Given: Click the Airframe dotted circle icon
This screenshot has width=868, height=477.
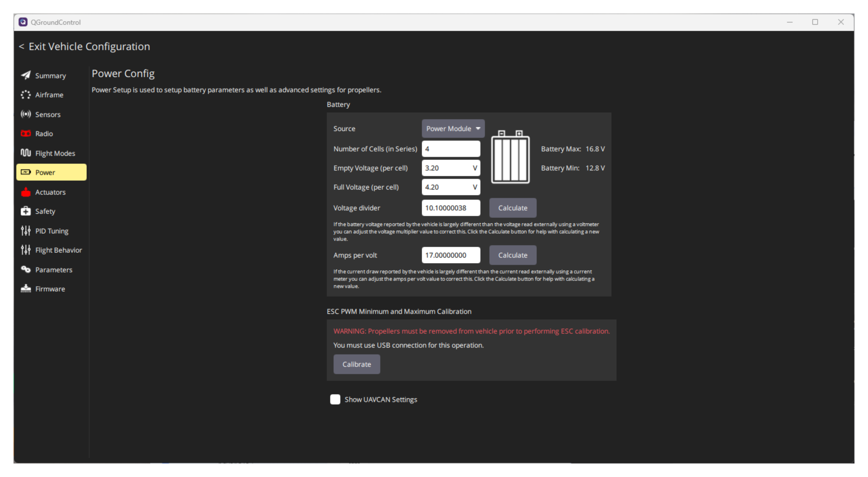Looking at the screenshot, I should point(26,95).
